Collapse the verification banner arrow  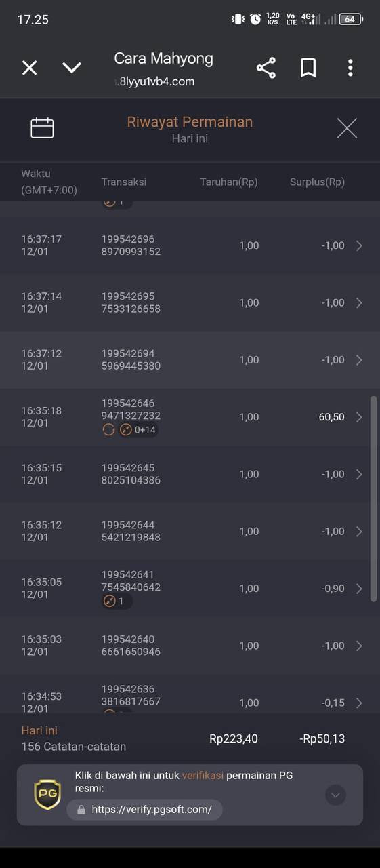tap(335, 795)
